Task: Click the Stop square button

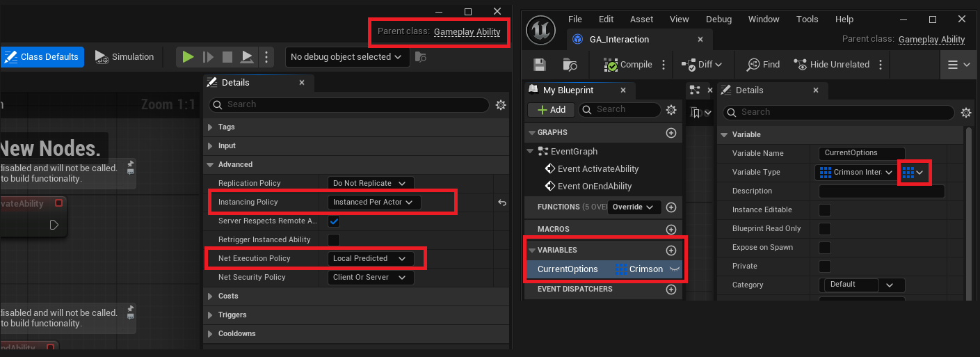Action: pos(227,57)
